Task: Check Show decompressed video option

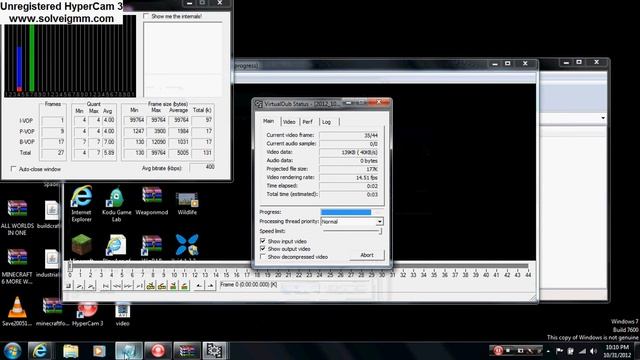Action: (263, 257)
